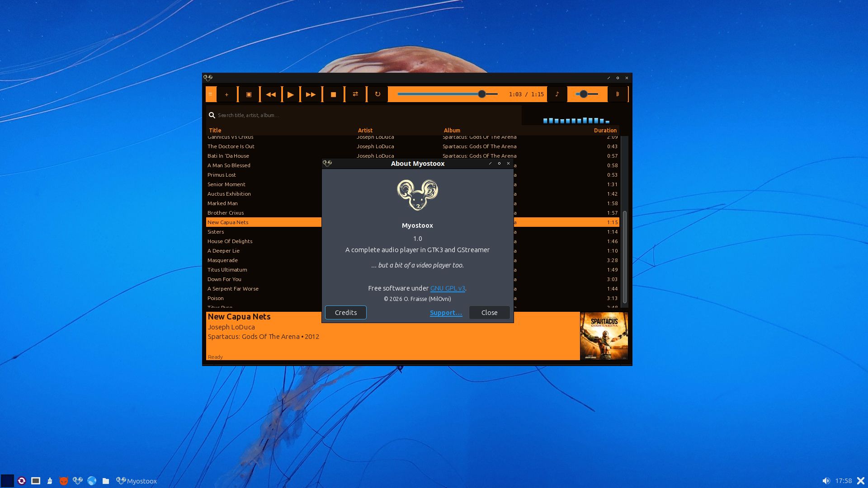Image resolution: width=868 pixels, height=488 pixels.
Task: Click the Close button in About dialog
Action: (489, 313)
